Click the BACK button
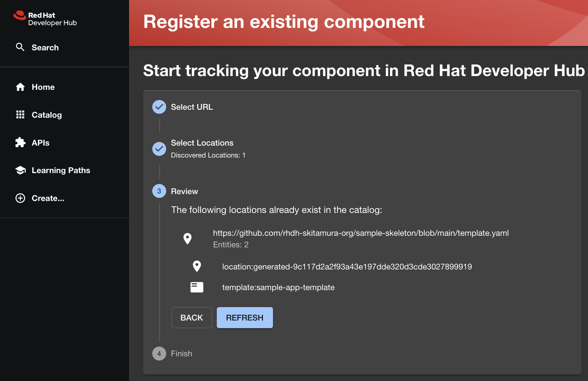The image size is (588, 381). point(192,318)
